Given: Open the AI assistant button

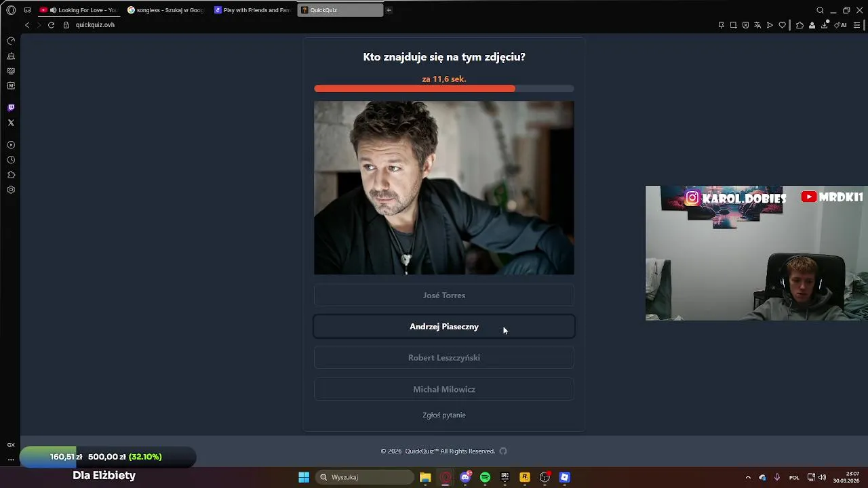Looking at the screenshot, I should coord(841,25).
